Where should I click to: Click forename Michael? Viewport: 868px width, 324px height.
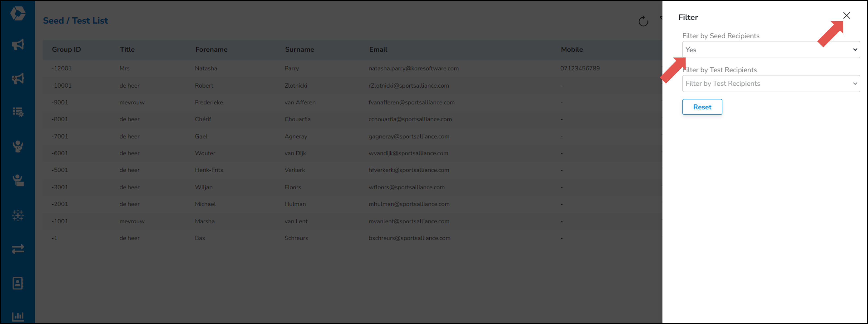click(x=205, y=204)
